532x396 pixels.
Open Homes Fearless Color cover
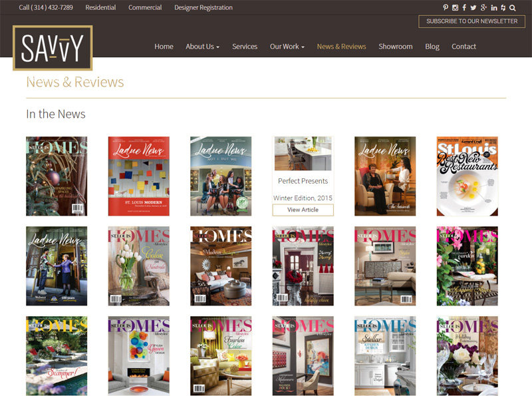coord(221,356)
